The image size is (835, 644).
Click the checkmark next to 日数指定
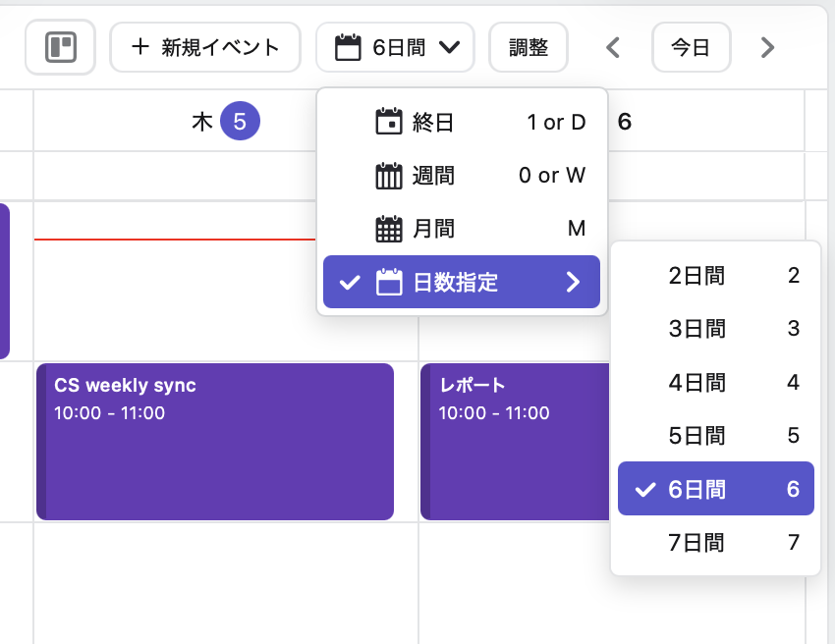[350, 282]
